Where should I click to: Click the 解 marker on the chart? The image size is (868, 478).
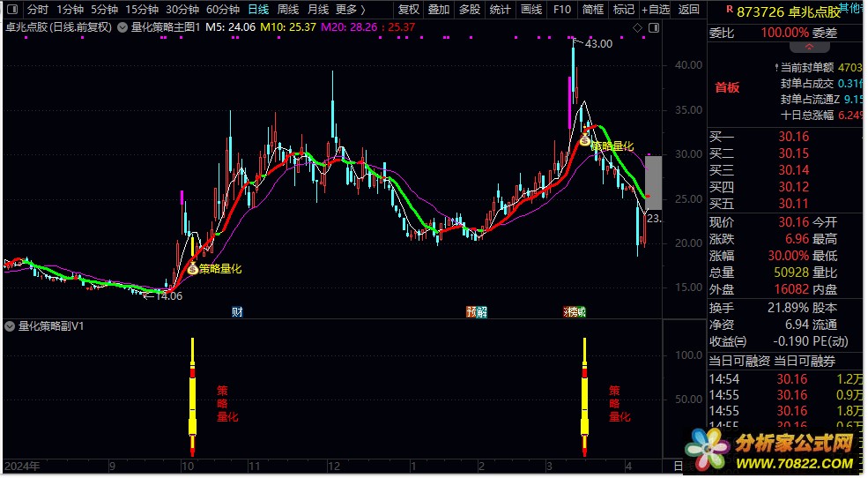click(x=482, y=312)
